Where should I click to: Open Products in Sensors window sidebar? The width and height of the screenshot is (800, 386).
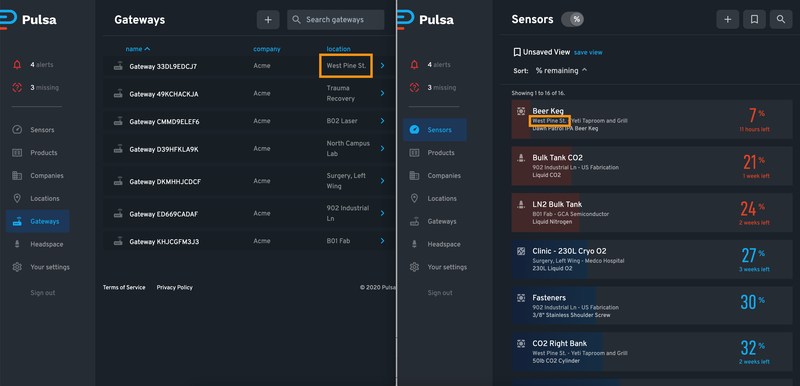pyautogui.click(x=435, y=153)
